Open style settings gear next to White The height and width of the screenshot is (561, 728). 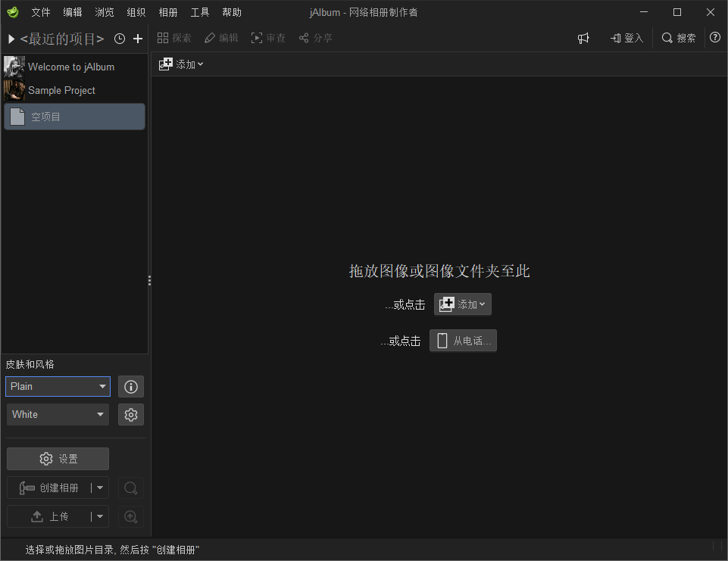[x=131, y=415]
